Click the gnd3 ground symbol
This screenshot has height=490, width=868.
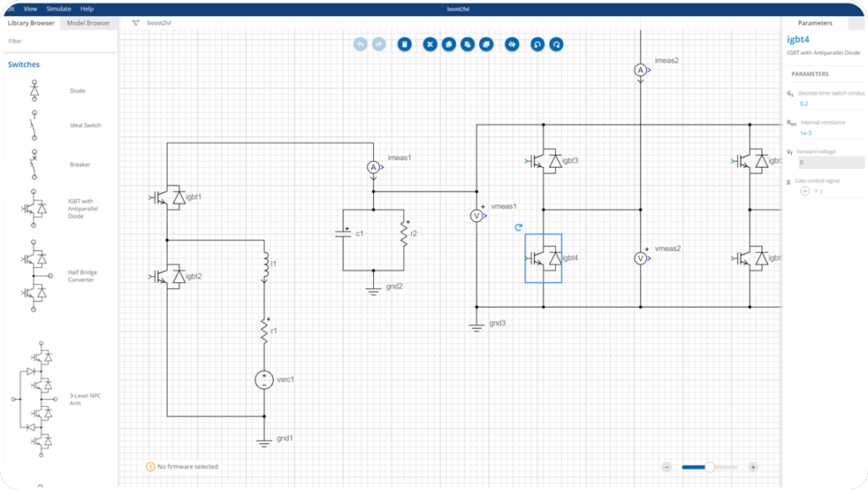[x=476, y=326]
